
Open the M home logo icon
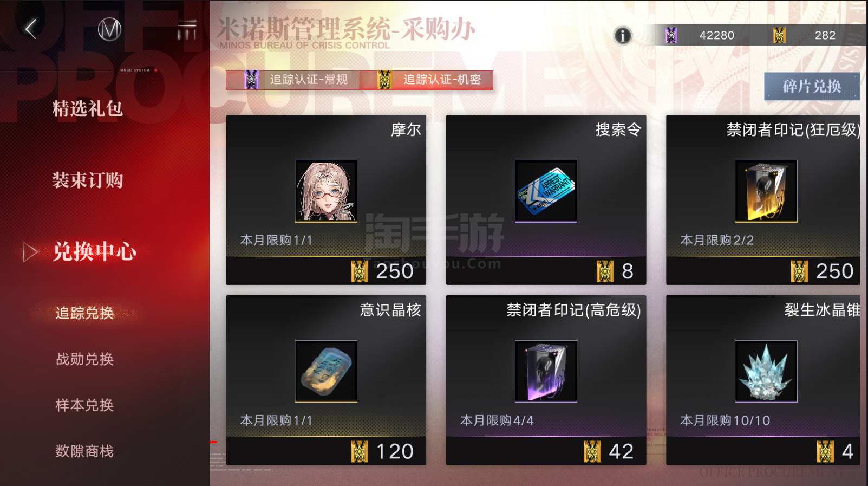point(109,29)
